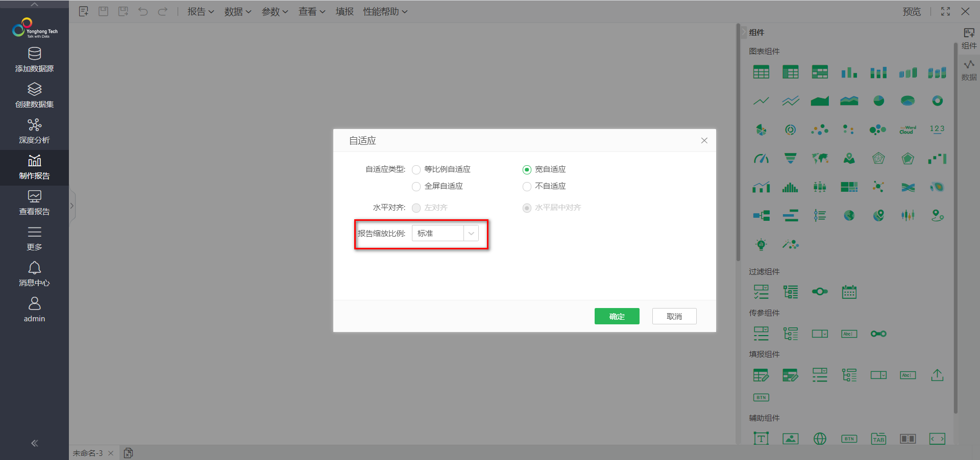Click the 确定 button
The width and height of the screenshot is (980, 460).
(x=617, y=316)
